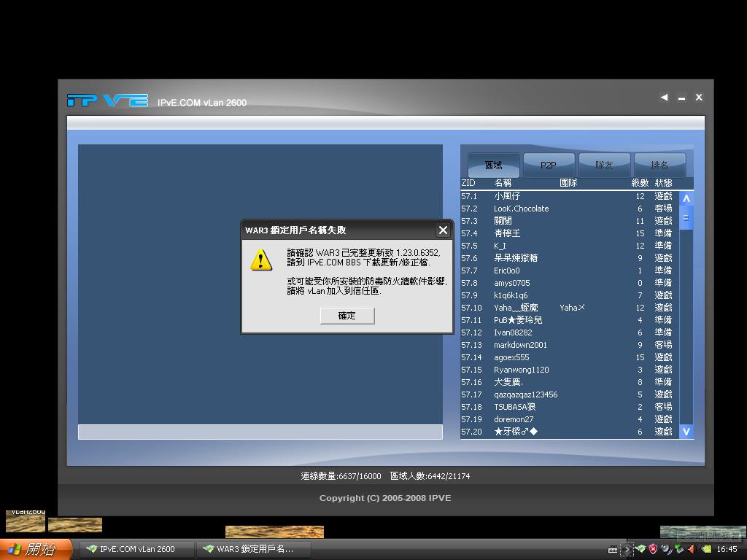Image resolution: width=747 pixels, height=560 pixels.
Task: Sort the list by the 名稱 column header
Action: click(503, 183)
